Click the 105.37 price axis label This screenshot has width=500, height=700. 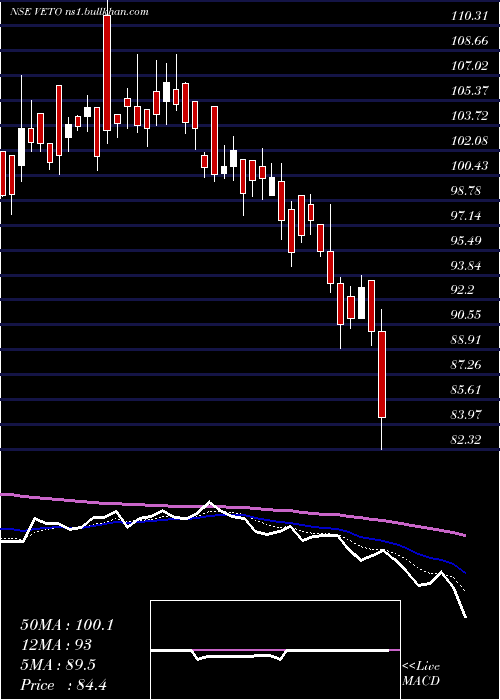[468, 91]
